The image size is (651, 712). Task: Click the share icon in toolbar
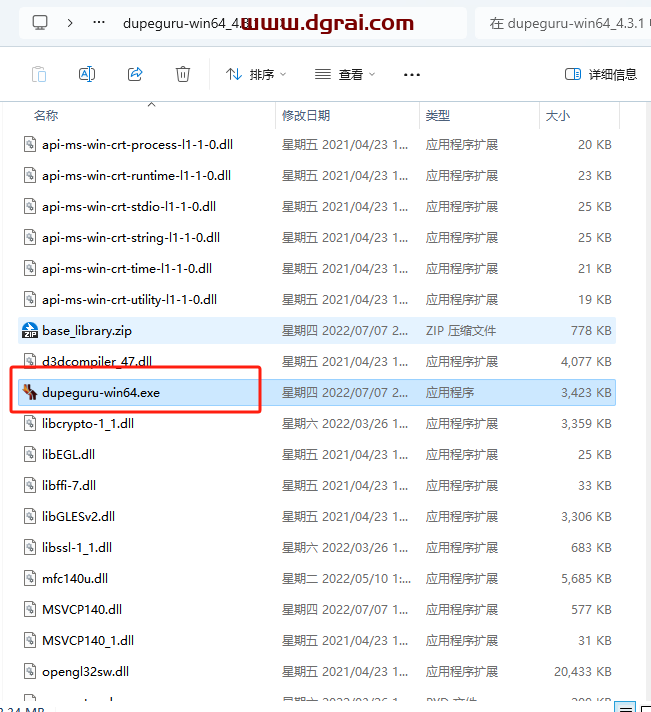coord(135,74)
